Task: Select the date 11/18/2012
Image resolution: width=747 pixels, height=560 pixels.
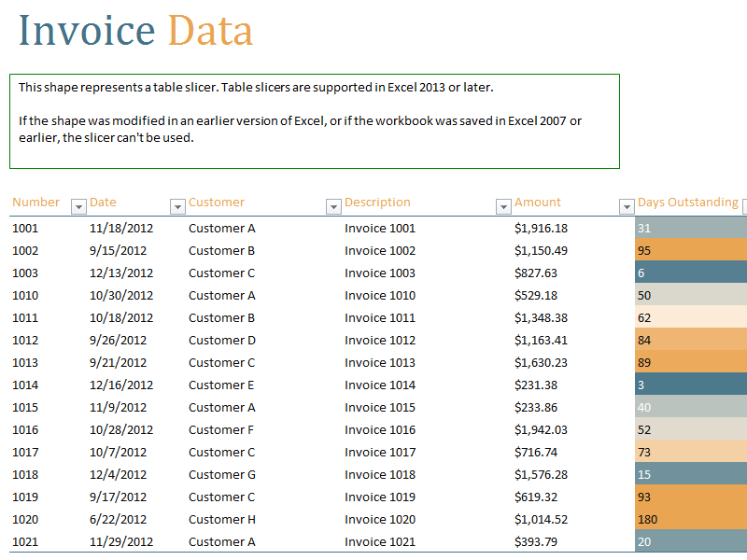Action: pos(121,229)
